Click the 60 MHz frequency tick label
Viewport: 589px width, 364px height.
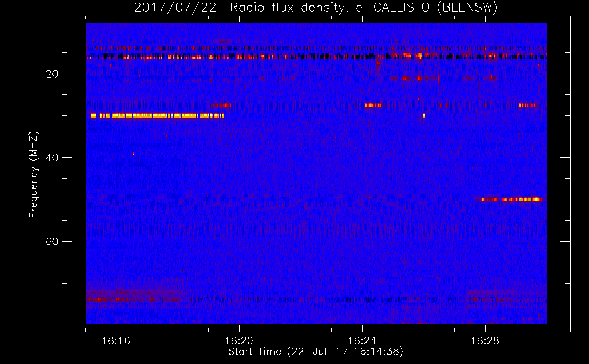pyautogui.click(x=52, y=241)
